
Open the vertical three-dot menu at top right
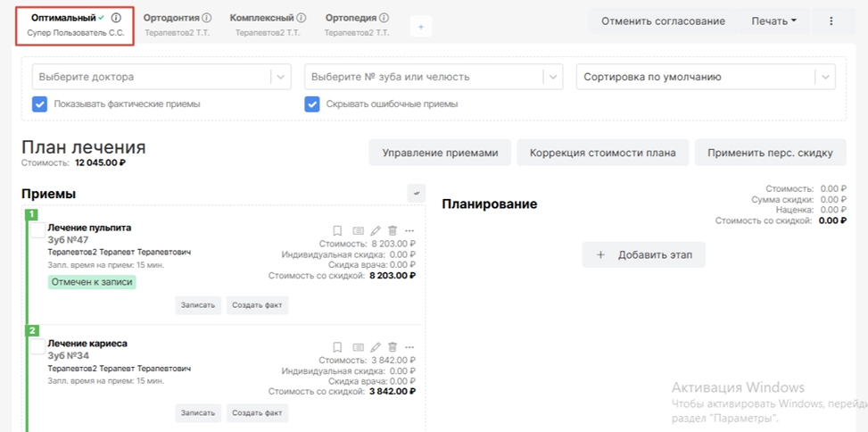click(831, 21)
